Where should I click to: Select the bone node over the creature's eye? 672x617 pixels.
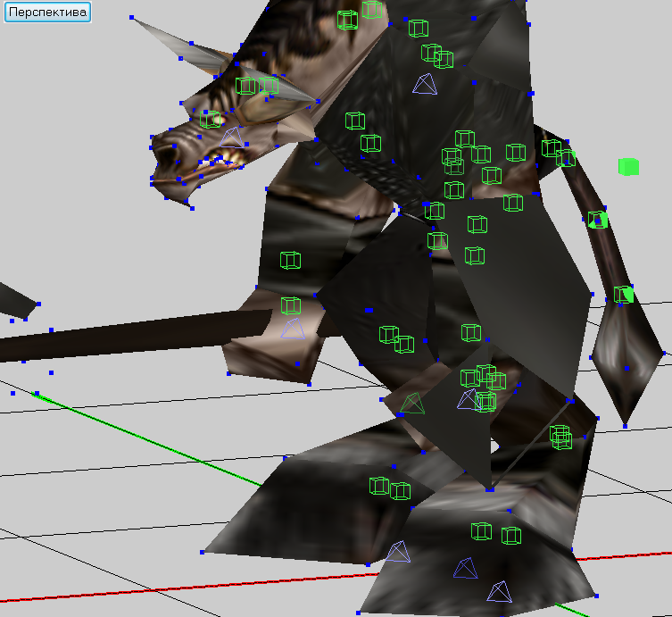(211, 119)
